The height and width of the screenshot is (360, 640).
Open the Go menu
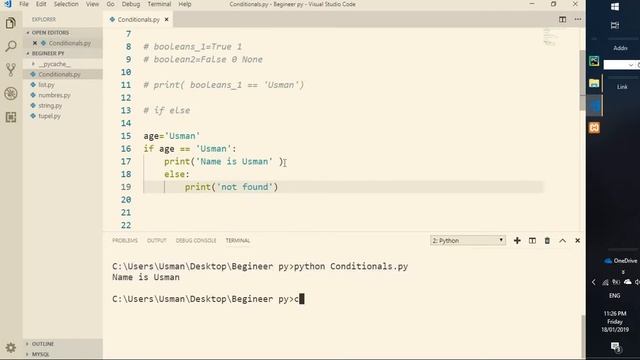[x=110, y=4]
